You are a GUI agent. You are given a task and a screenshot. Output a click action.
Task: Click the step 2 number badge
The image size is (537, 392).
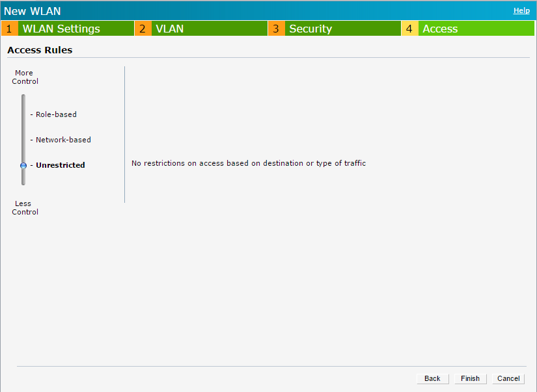pyautogui.click(x=143, y=29)
